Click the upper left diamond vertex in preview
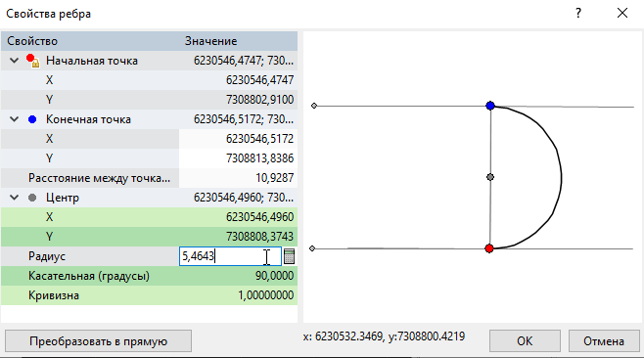The height and width of the screenshot is (358, 644). pyautogui.click(x=314, y=106)
